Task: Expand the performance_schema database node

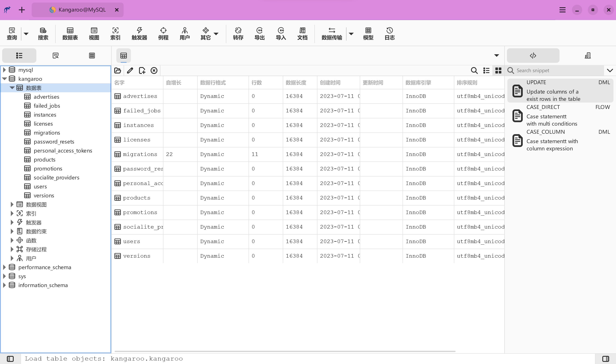Action: [5, 267]
